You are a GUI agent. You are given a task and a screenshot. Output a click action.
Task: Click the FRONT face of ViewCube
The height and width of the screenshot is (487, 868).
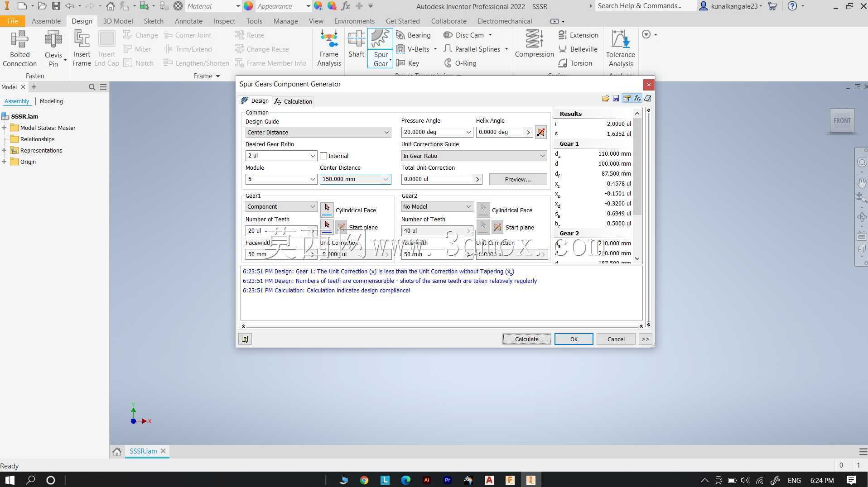point(842,120)
